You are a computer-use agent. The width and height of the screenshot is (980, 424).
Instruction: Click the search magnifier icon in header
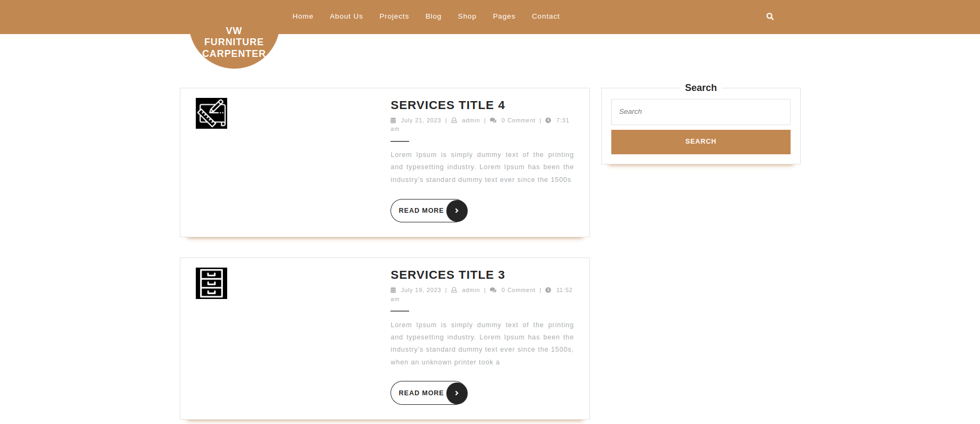point(769,16)
